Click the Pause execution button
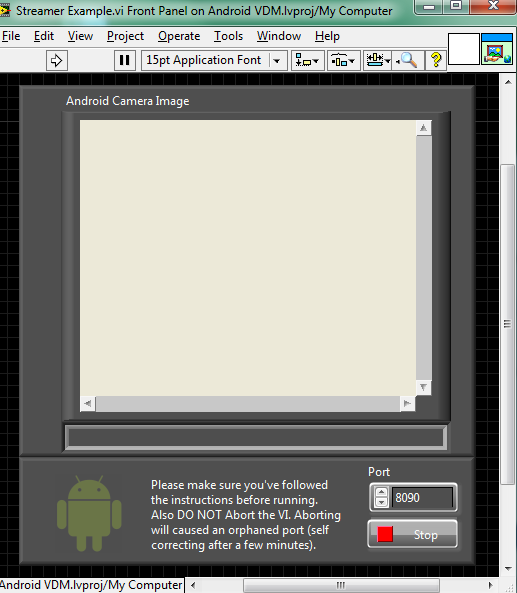 point(125,61)
